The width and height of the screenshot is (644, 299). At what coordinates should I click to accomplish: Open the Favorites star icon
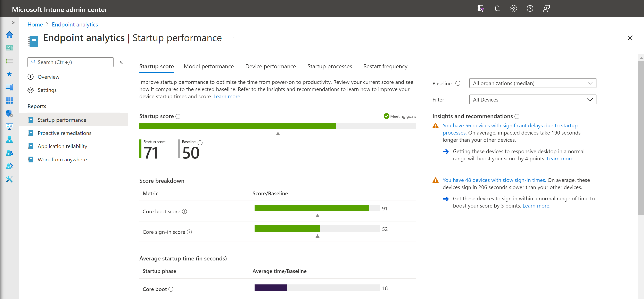pyautogui.click(x=9, y=74)
